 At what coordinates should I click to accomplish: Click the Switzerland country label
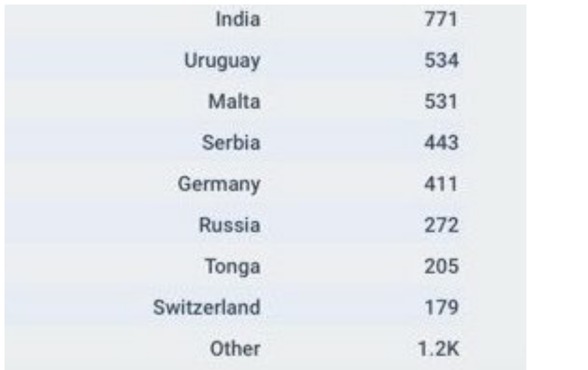207,307
